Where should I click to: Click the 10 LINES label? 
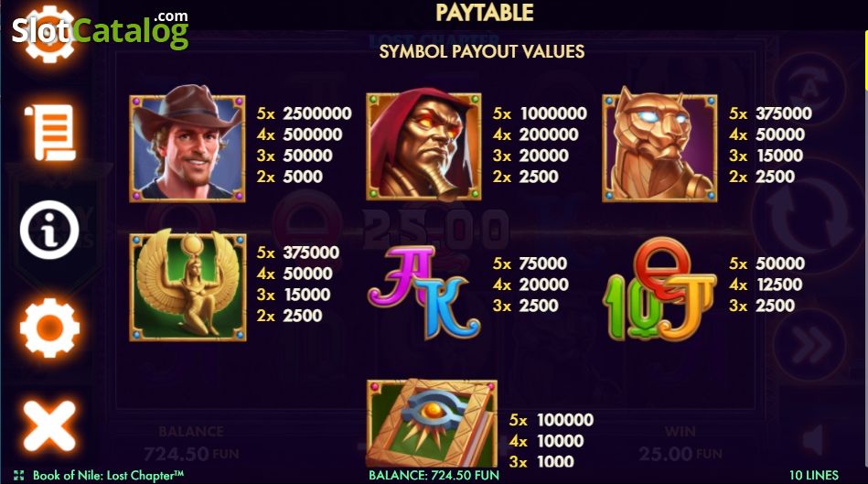point(814,475)
